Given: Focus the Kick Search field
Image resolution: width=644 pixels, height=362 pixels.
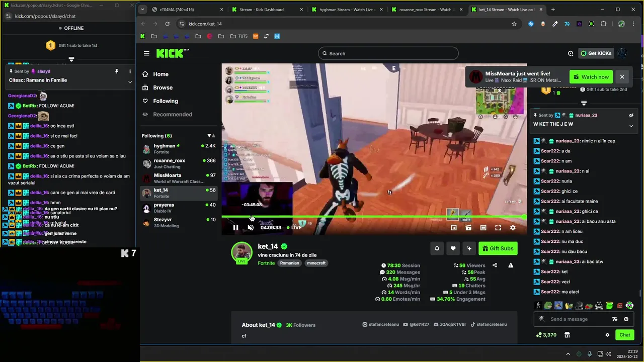Looking at the screenshot, I should [388, 53].
